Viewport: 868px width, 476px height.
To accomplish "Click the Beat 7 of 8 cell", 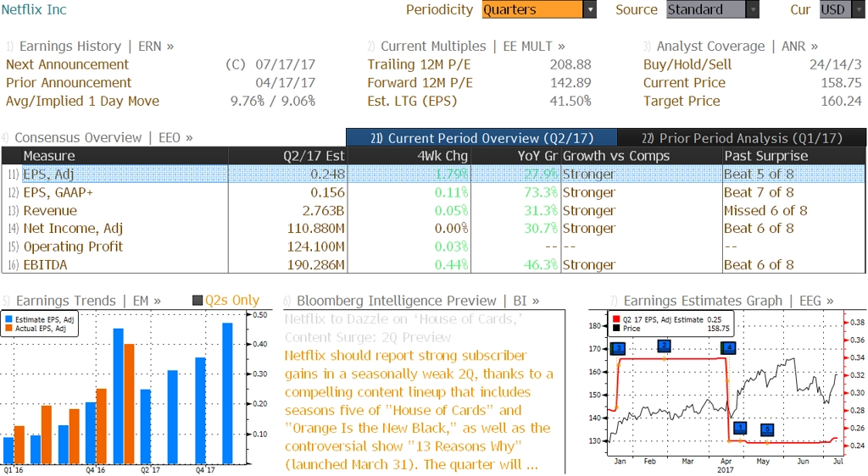I will 759,192.
